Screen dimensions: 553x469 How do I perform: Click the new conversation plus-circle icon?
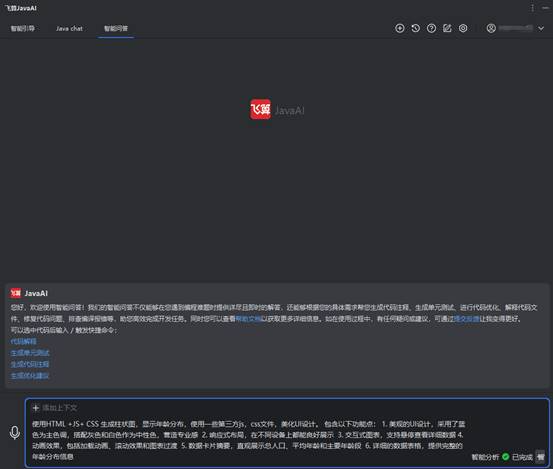coord(400,28)
